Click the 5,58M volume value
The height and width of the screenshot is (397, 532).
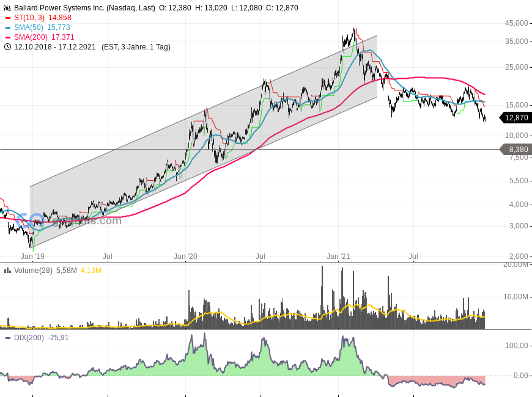[x=67, y=271]
